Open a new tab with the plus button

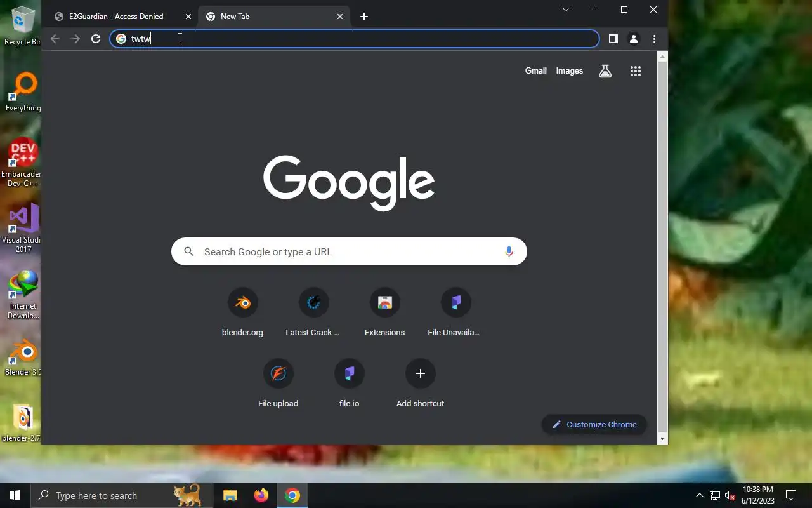pyautogui.click(x=363, y=17)
